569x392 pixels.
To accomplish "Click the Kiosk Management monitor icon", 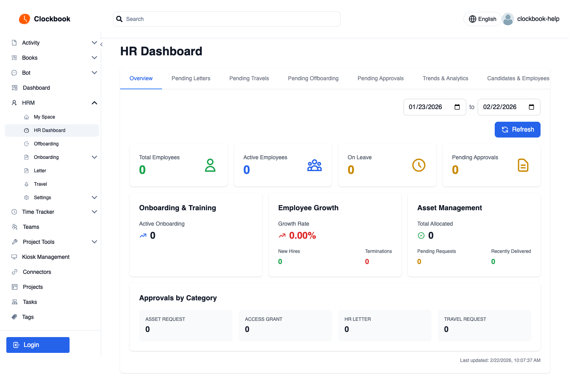I will click(x=14, y=257).
